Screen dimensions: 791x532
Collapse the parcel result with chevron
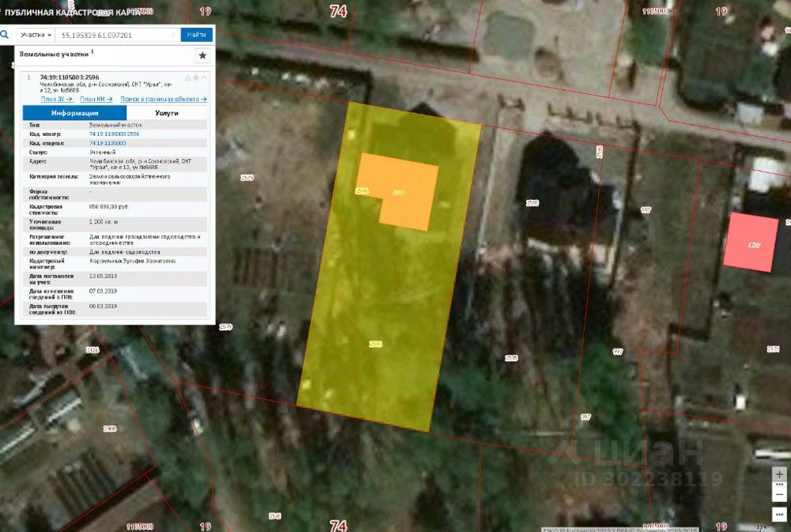pos(204,77)
